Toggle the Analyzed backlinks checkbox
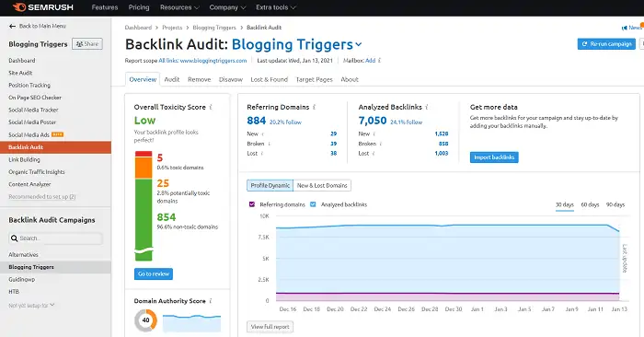The height and width of the screenshot is (337, 644). click(313, 204)
